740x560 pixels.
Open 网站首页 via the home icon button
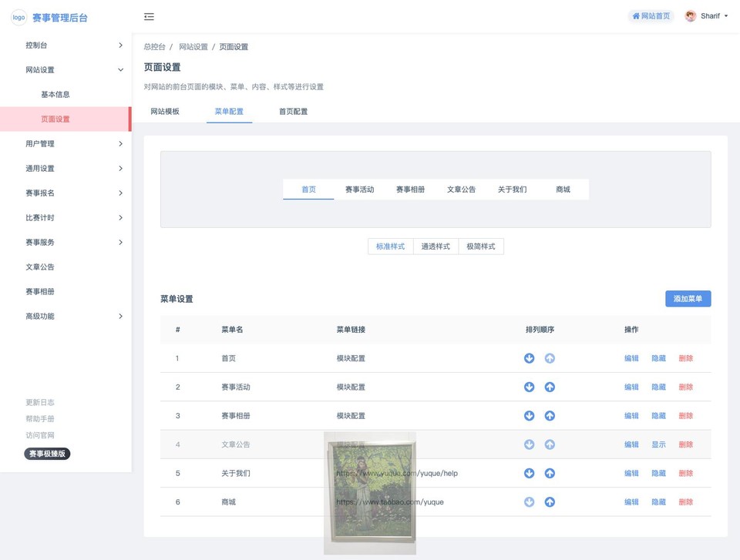pos(650,15)
